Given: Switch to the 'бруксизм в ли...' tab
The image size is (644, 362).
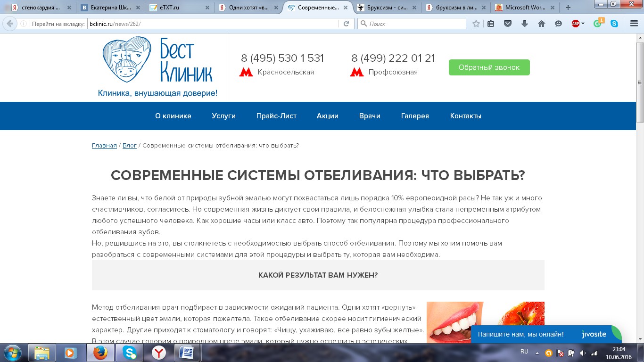Looking at the screenshot, I should point(455,8).
